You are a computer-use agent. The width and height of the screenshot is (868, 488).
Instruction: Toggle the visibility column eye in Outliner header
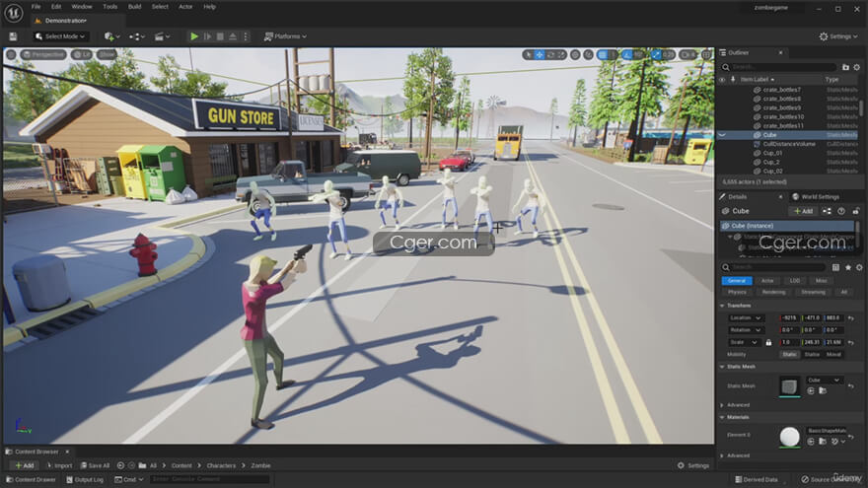[722, 80]
